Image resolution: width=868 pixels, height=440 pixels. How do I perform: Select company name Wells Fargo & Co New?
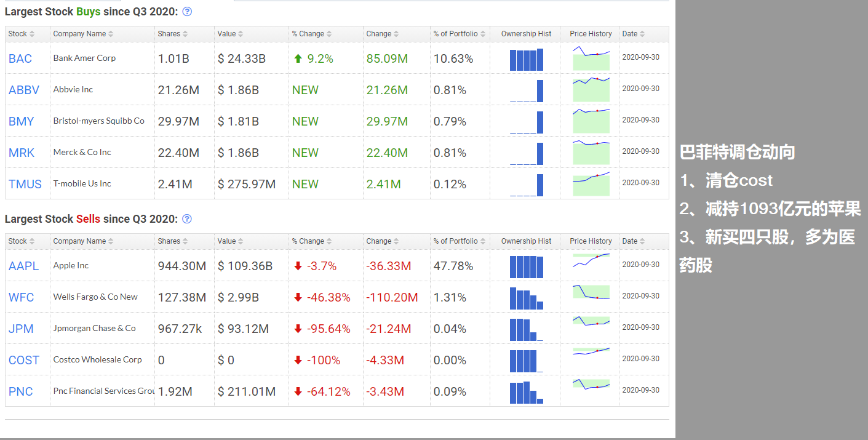pos(95,297)
